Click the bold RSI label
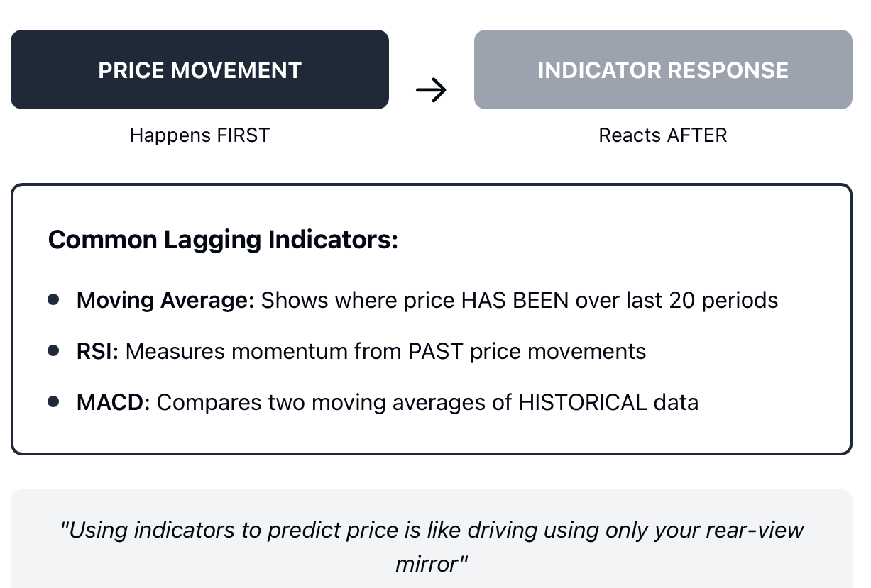871x588 pixels. coord(98,351)
